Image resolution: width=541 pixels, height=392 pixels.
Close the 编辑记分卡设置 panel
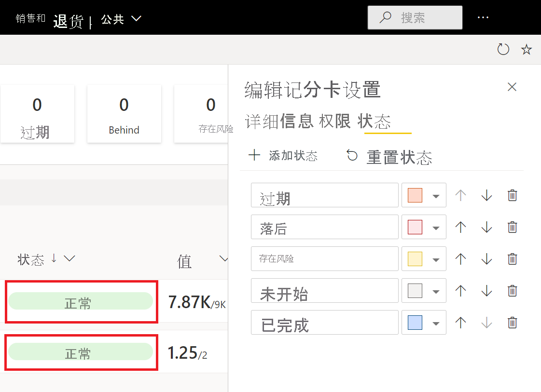(512, 87)
